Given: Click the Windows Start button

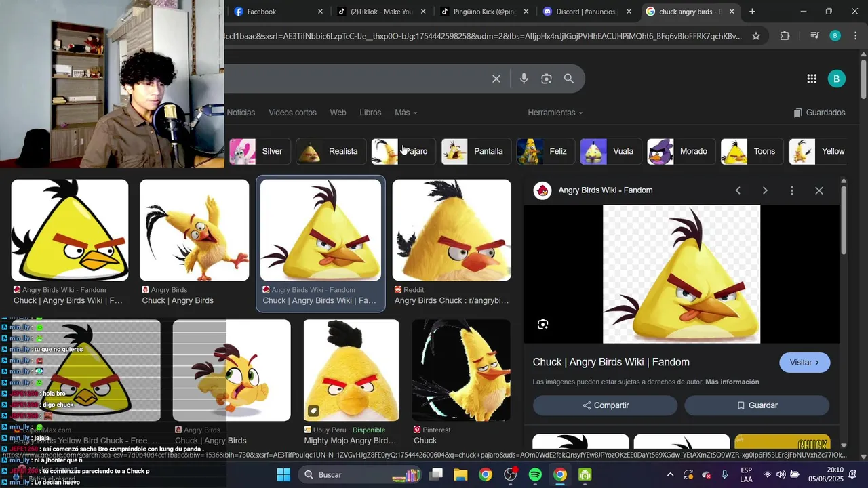Looking at the screenshot, I should click(x=283, y=474).
